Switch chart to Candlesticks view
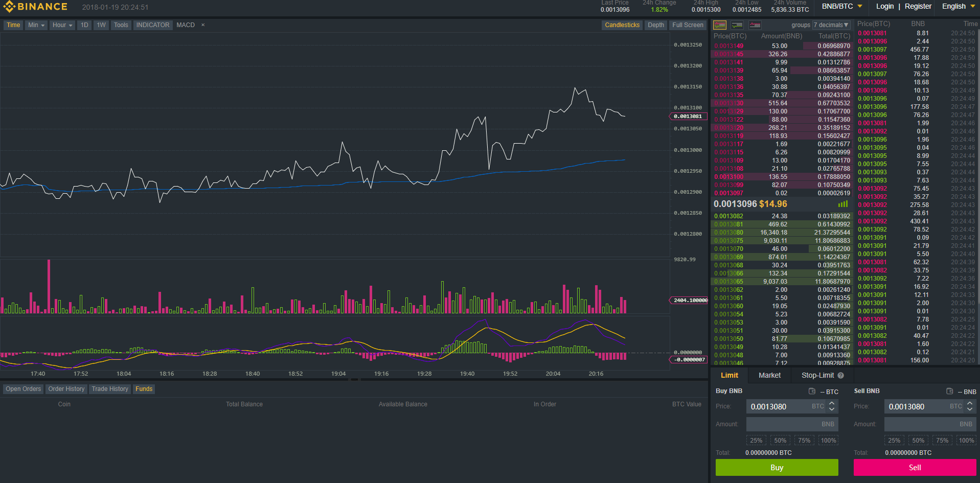 (x=622, y=25)
